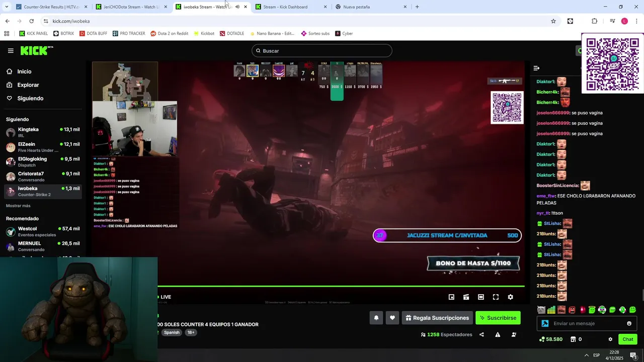Open the stream player settings gear
Image resolution: width=644 pixels, height=362 pixels.
click(510, 297)
